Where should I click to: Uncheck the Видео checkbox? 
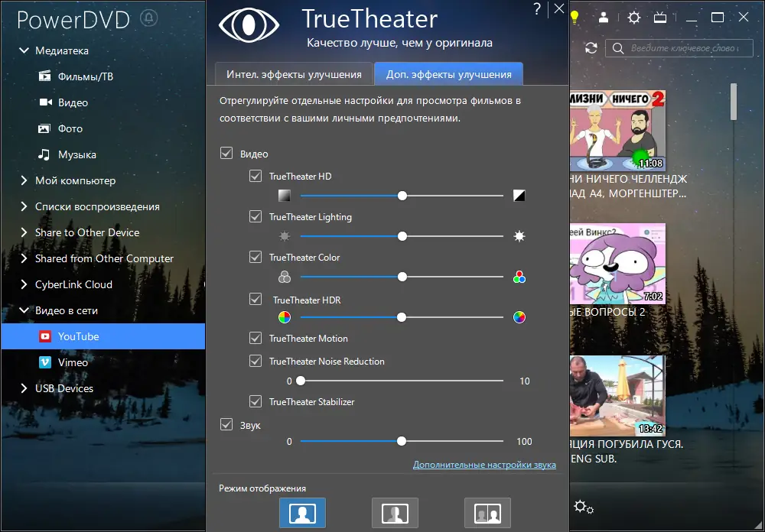pos(226,153)
